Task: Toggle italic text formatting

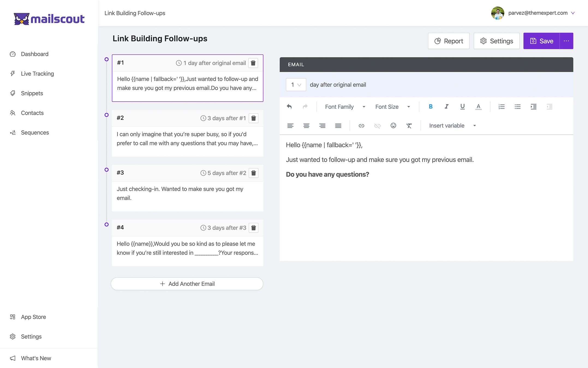Action: tap(446, 107)
